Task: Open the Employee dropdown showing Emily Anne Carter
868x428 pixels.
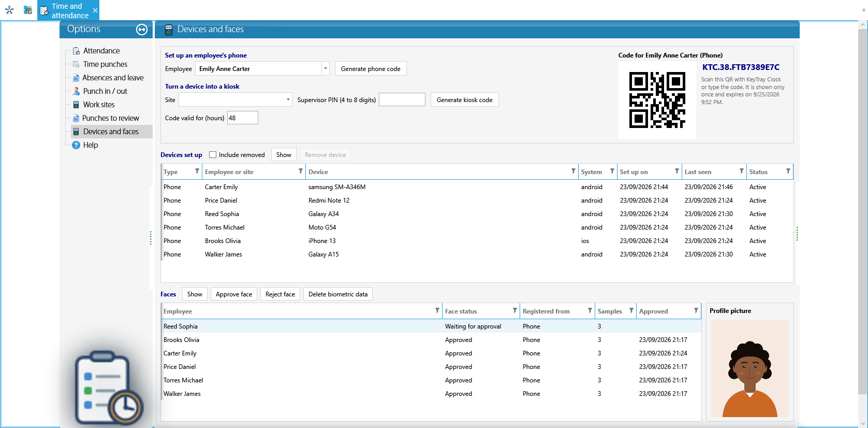Action: tap(326, 68)
